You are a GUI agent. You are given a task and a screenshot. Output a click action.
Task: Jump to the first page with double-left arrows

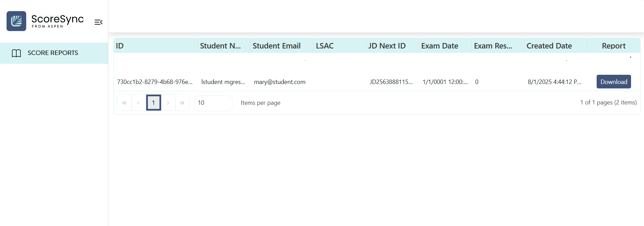click(124, 103)
